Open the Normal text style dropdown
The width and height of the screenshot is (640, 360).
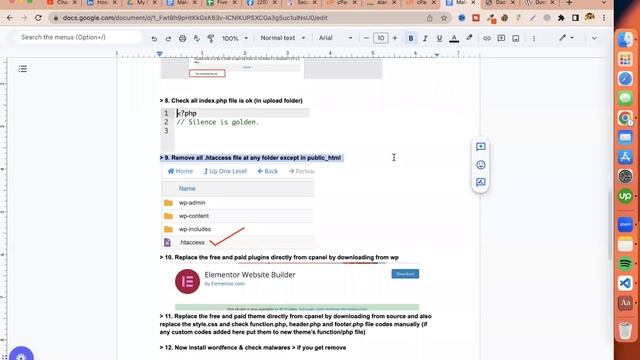(x=282, y=38)
